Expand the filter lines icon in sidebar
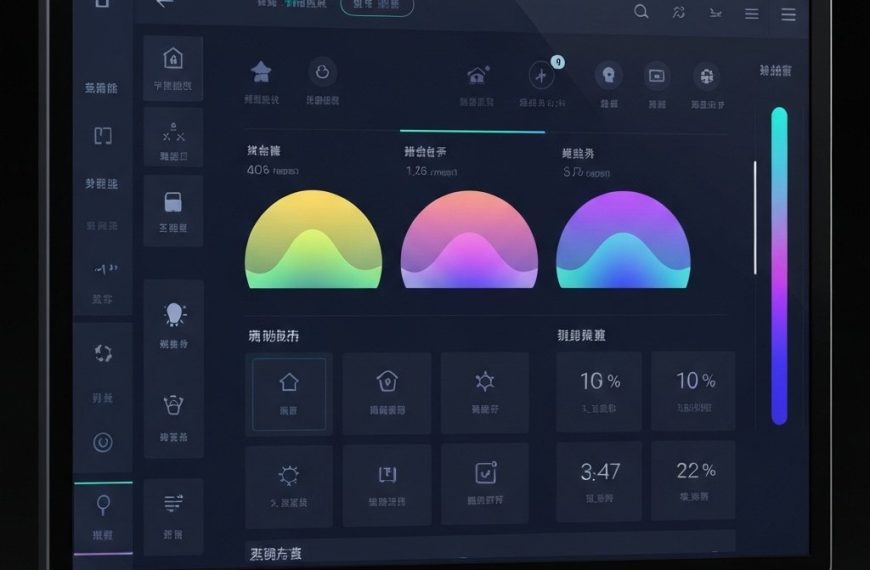 [x=173, y=503]
